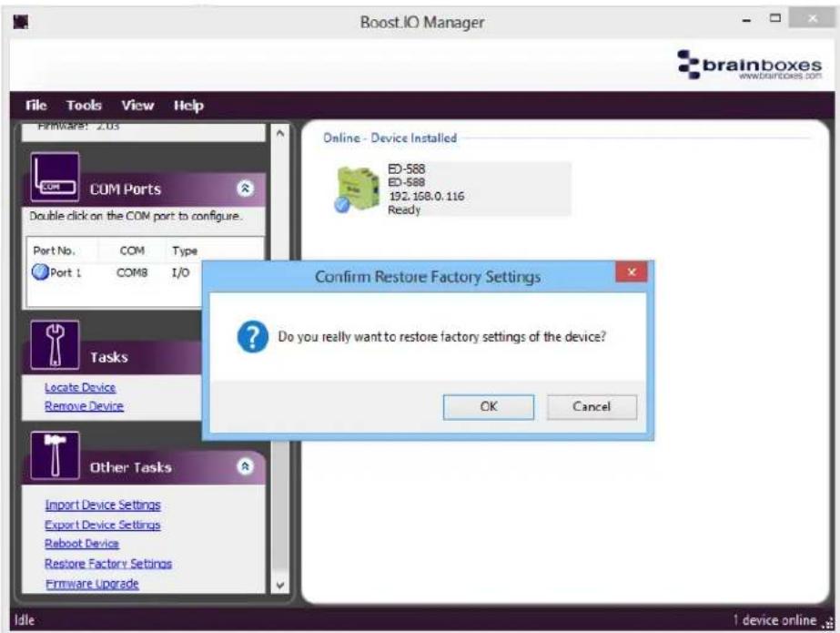Click the '1 device online' status text
Viewport: 840px width, 633px height.
coord(774,620)
